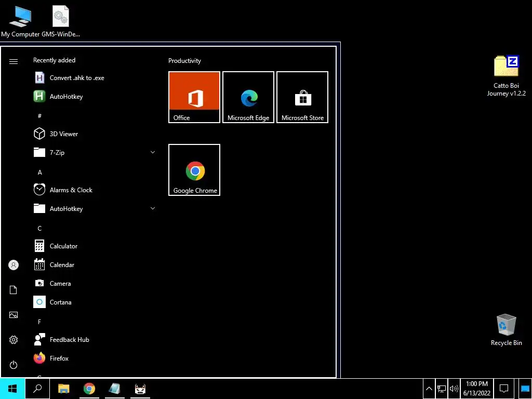Open the cat-face app on taskbar
The image size is (532, 399).
tap(140, 389)
